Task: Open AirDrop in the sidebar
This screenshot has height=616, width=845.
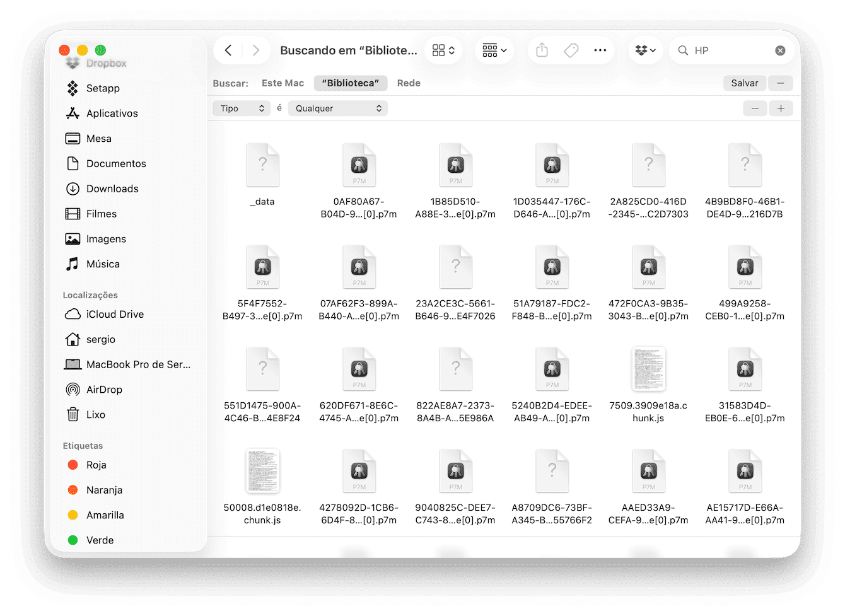Action: tap(104, 390)
